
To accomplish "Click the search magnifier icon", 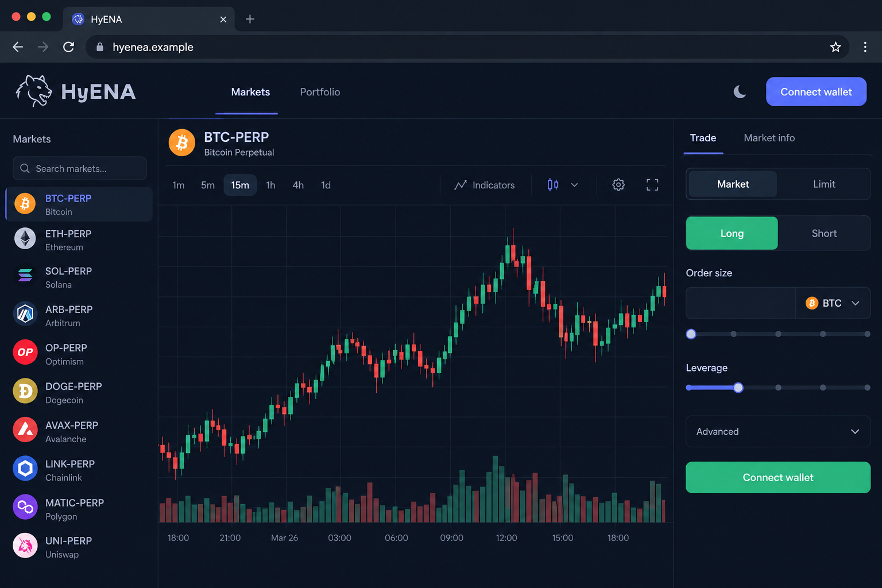I will 25,168.
